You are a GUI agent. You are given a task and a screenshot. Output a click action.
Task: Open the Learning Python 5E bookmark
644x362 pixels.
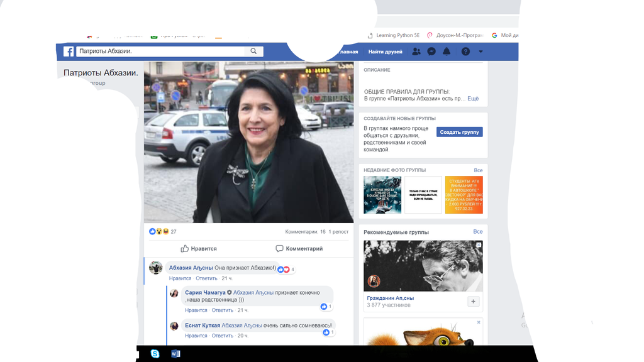click(393, 35)
